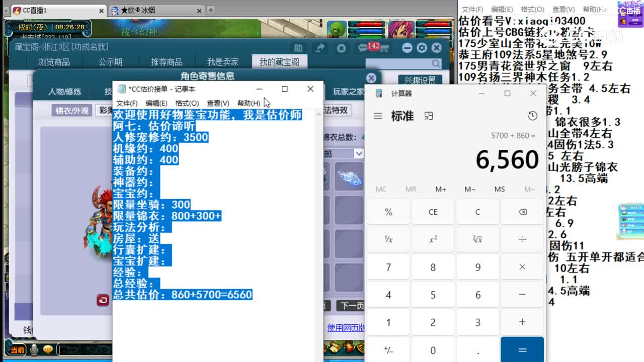The image size is (644, 362).
Task: Open messages chat bubble with 142 badge
Action: tap(363, 48)
